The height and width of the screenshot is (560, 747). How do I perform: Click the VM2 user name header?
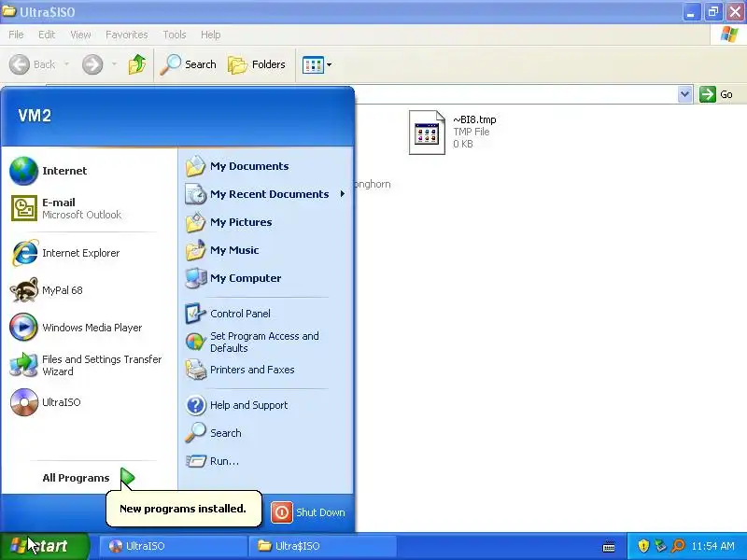[35, 115]
